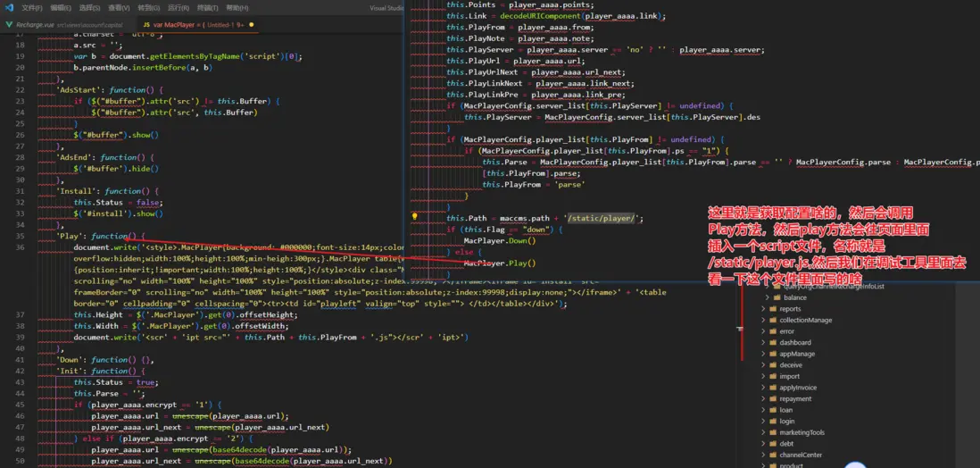The height and width of the screenshot is (468, 980).
Task: Click line number 35 in the gutter
Action: click(x=20, y=236)
